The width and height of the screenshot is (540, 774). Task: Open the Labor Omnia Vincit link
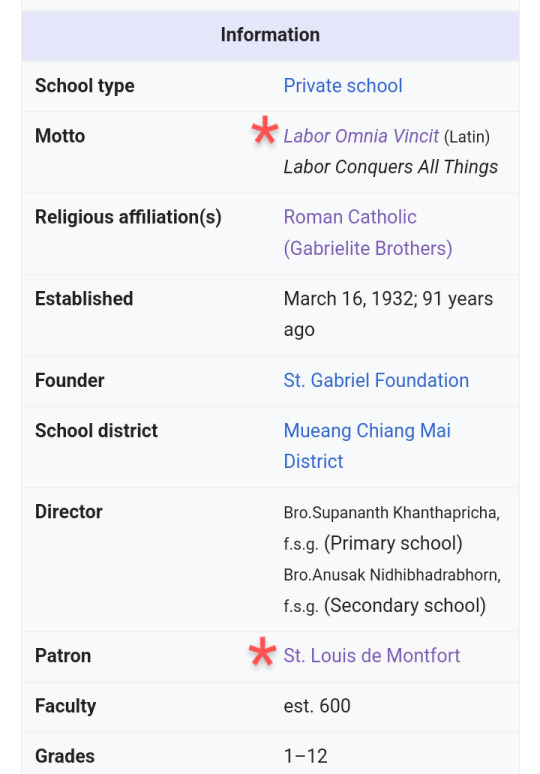pos(361,136)
